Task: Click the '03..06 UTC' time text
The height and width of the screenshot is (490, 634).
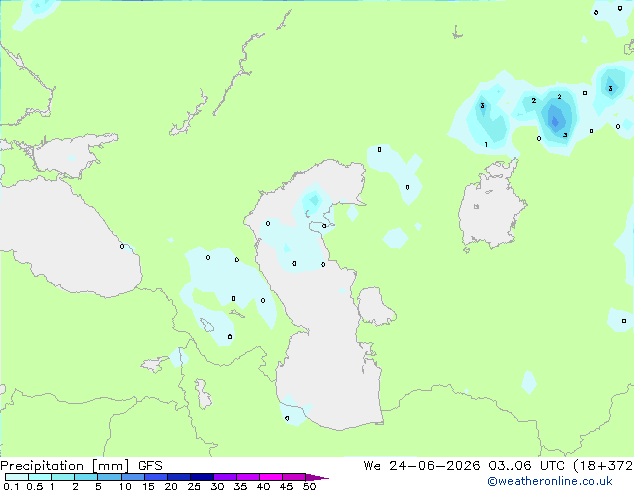Action: pyautogui.click(x=526, y=466)
